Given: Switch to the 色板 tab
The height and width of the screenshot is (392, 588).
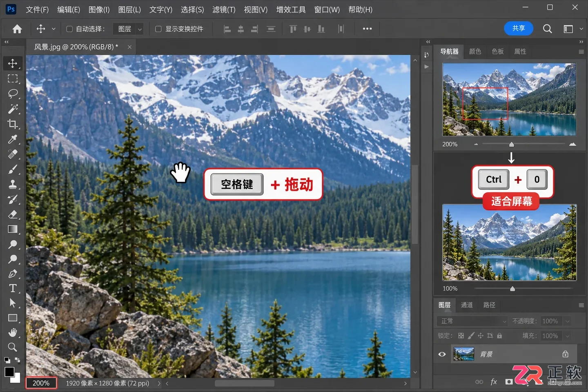Looking at the screenshot, I should pos(498,51).
